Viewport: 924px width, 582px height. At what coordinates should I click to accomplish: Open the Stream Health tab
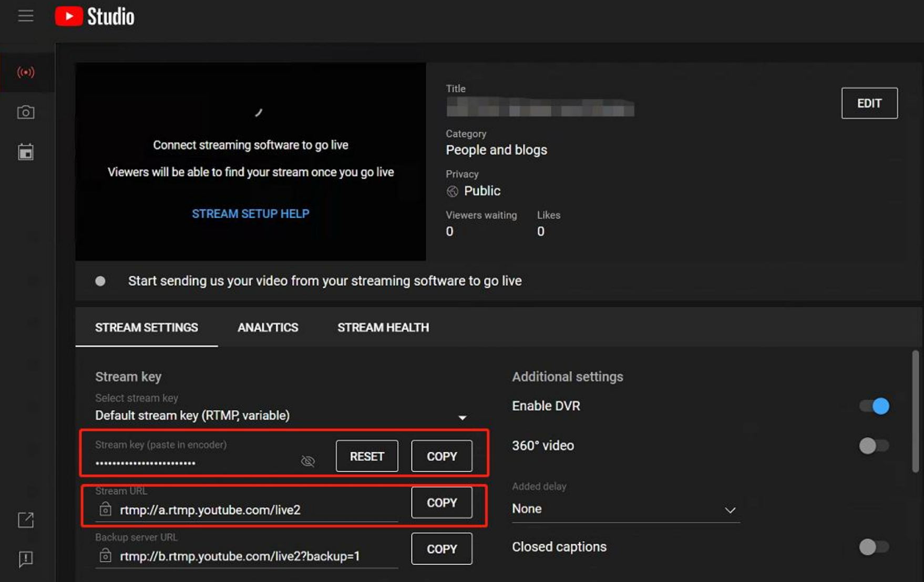(x=383, y=327)
